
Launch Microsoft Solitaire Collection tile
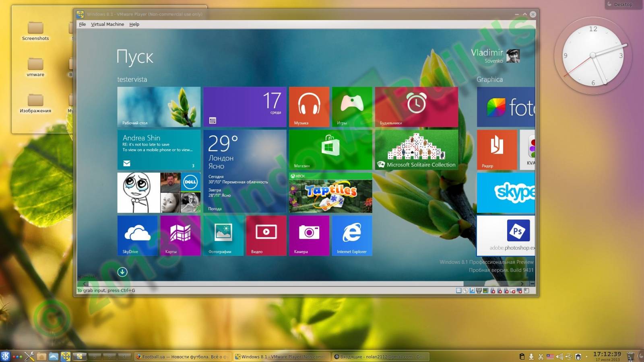coord(417,150)
